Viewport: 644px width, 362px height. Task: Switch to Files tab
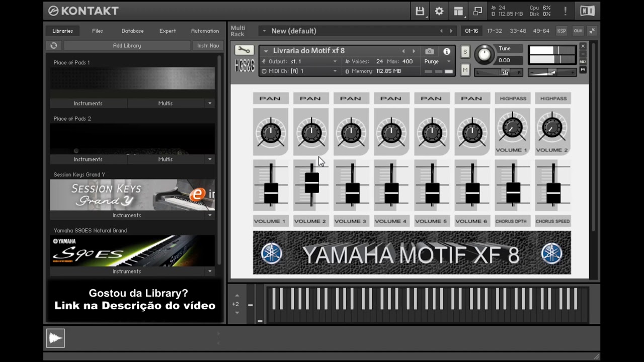(98, 31)
